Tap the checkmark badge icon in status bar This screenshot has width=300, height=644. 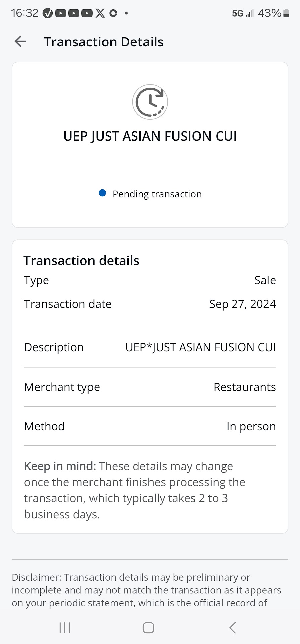[x=48, y=13]
